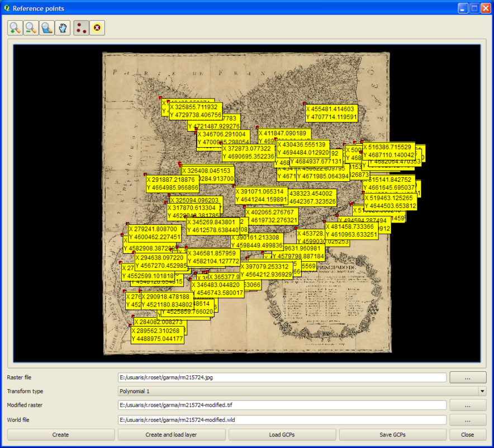Click the point label X 515141.842752

[389, 183]
